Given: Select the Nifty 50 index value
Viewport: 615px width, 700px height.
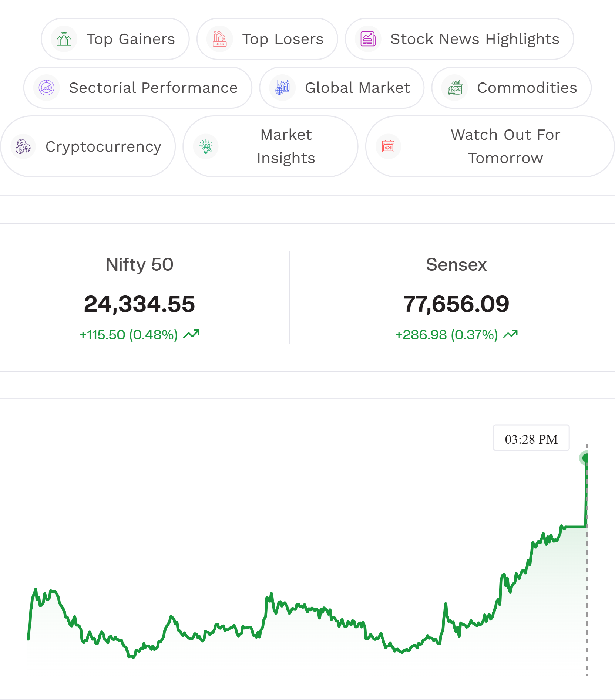Looking at the screenshot, I should (140, 304).
